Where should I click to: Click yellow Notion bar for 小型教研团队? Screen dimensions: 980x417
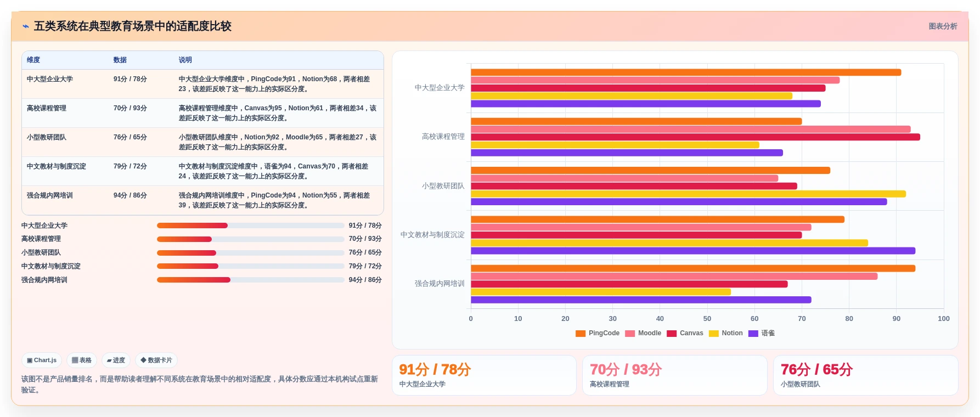pyautogui.click(x=688, y=194)
